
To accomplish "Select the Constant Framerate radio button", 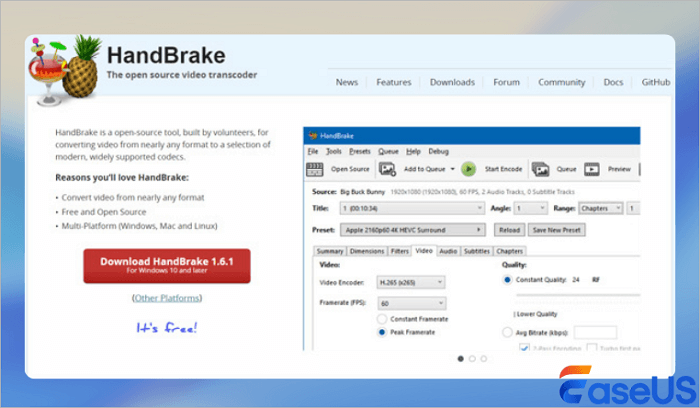I will pos(382,317).
